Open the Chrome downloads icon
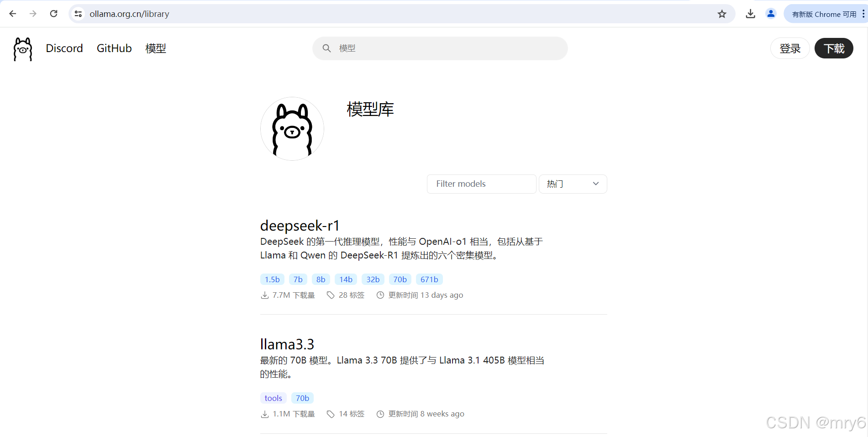Image resolution: width=868 pixels, height=437 pixels. click(750, 14)
